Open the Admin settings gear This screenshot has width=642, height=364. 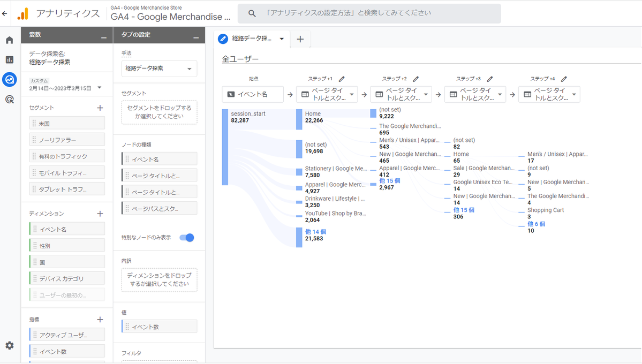(10, 346)
